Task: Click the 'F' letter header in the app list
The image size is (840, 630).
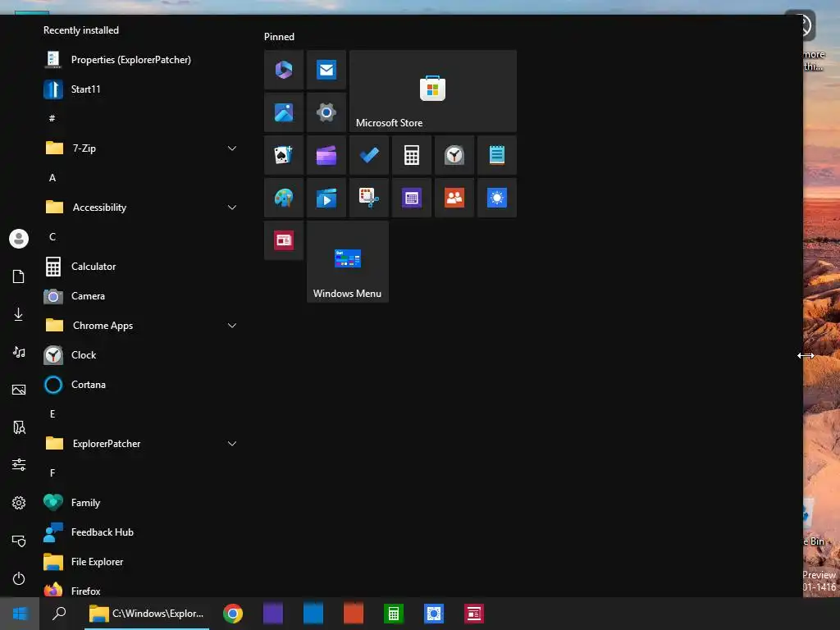Action: pos(52,473)
